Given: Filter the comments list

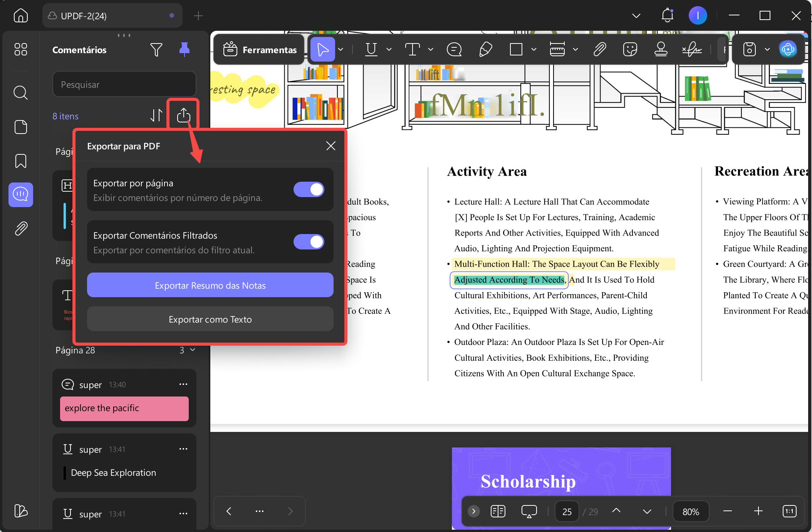Looking at the screenshot, I should tap(156, 50).
